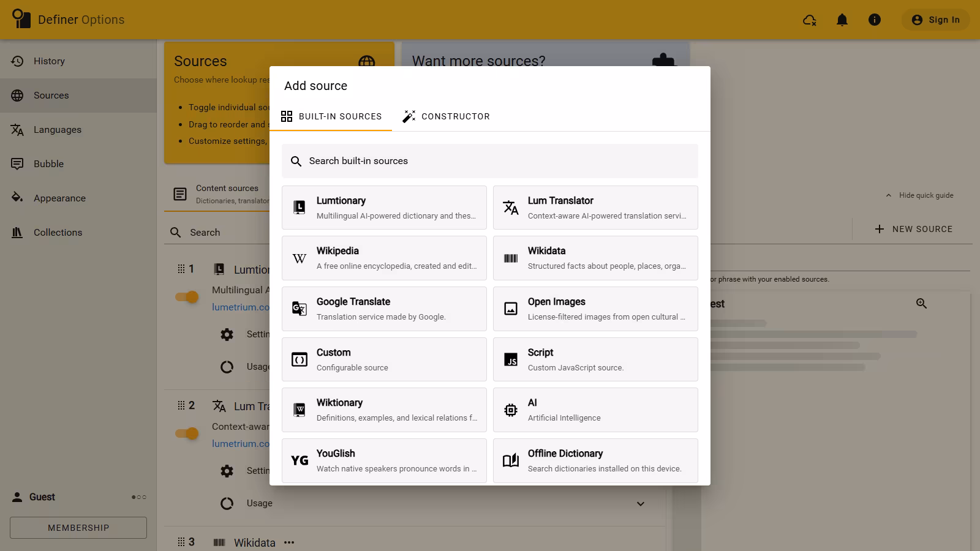Click the Lumtionary Settings gear icon

coord(227,334)
